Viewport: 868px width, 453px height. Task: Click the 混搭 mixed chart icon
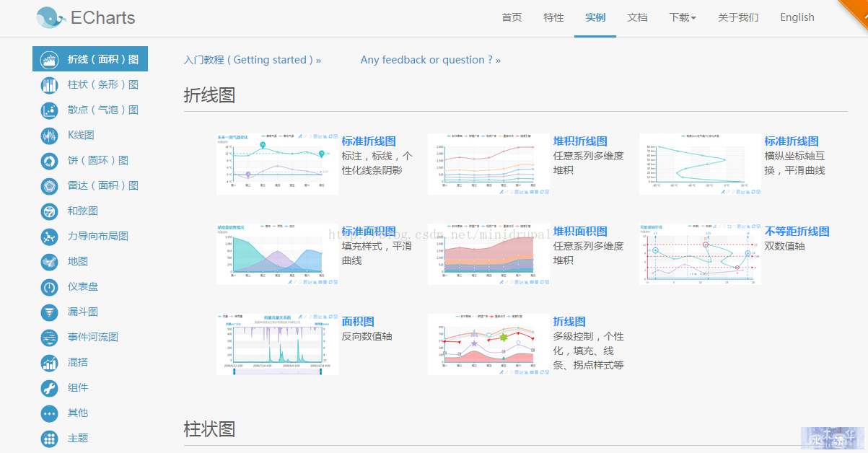[50, 363]
